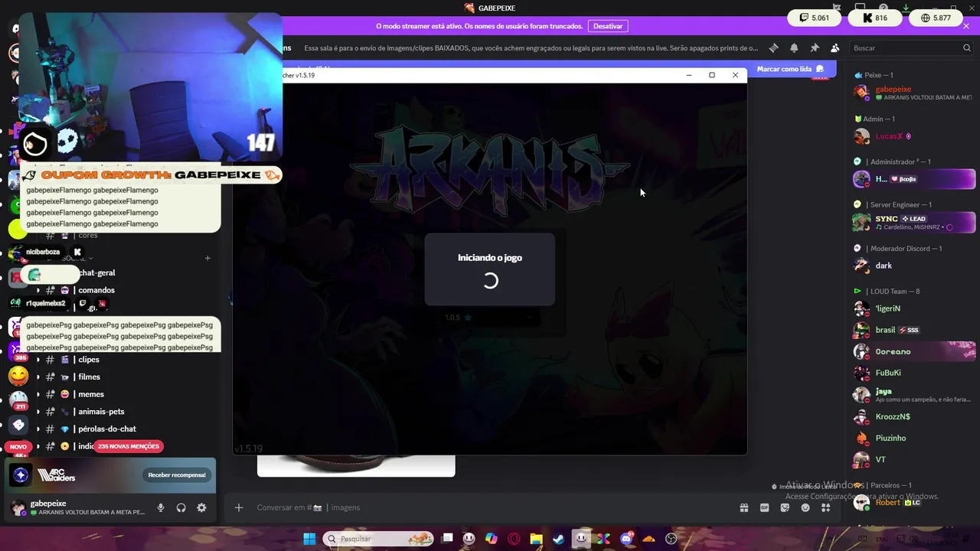
Task: Open the memes channel
Action: (x=91, y=394)
